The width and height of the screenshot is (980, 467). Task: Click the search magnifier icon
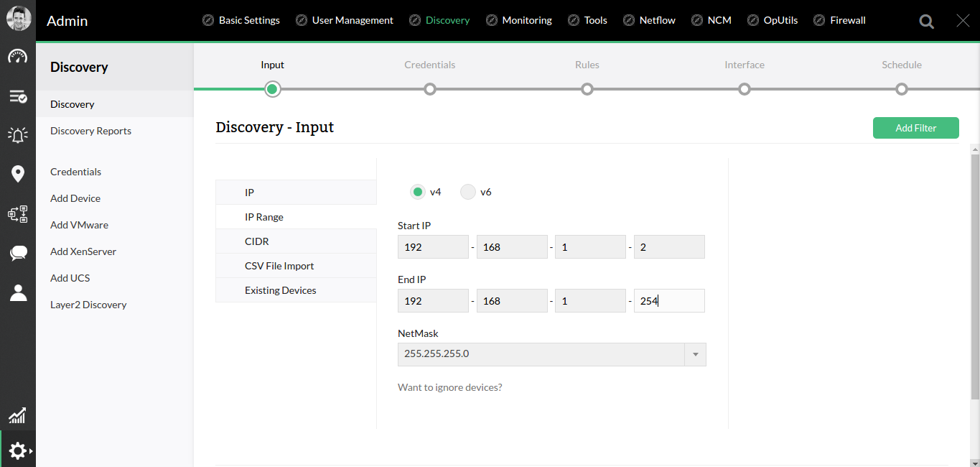click(926, 21)
